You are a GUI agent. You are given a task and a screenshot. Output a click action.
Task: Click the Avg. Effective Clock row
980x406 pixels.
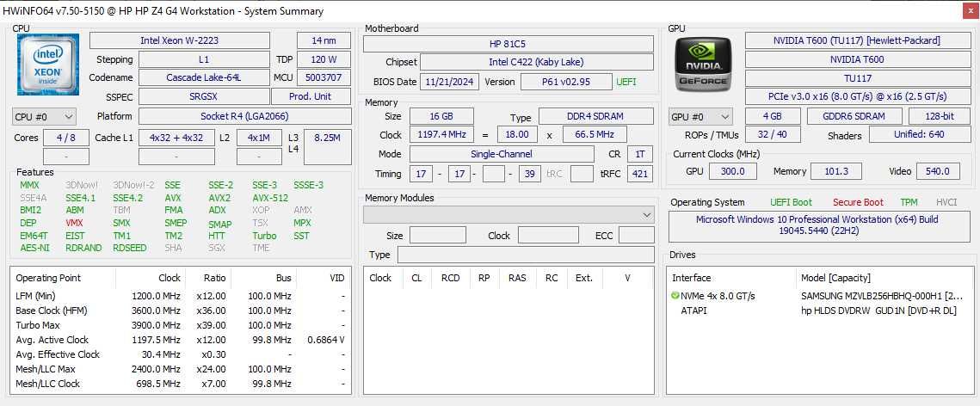181,354
